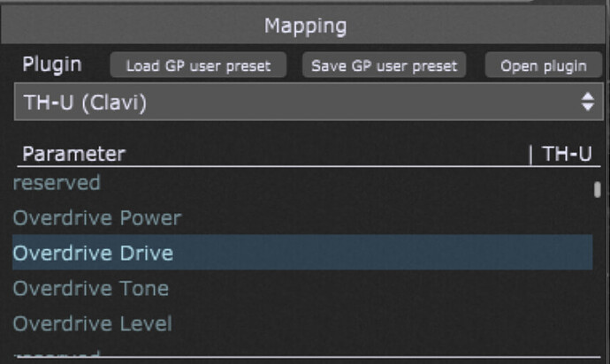Click the Save GP user preset button
Viewport: 610px width, 364px height.
tap(384, 65)
